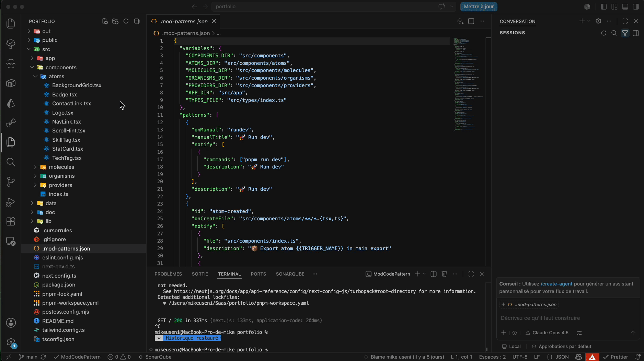
Task: Open Source Control view in activity bar
Action: 11,182
